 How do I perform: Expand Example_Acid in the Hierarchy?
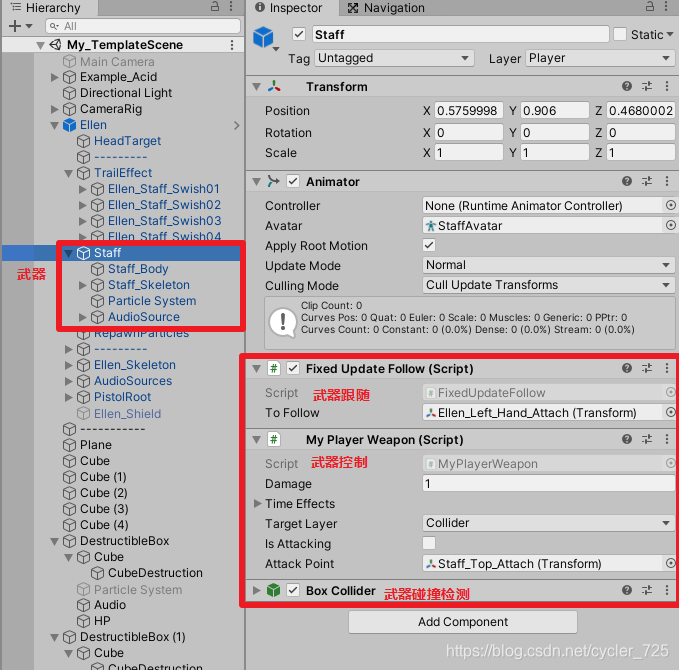55,77
